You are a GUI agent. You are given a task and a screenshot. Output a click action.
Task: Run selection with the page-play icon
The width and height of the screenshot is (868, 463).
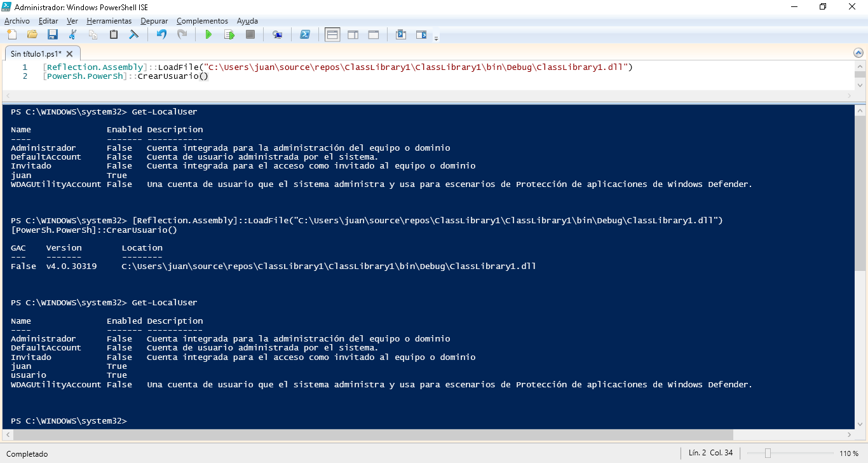pyautogui.click(x=229, y=34)
